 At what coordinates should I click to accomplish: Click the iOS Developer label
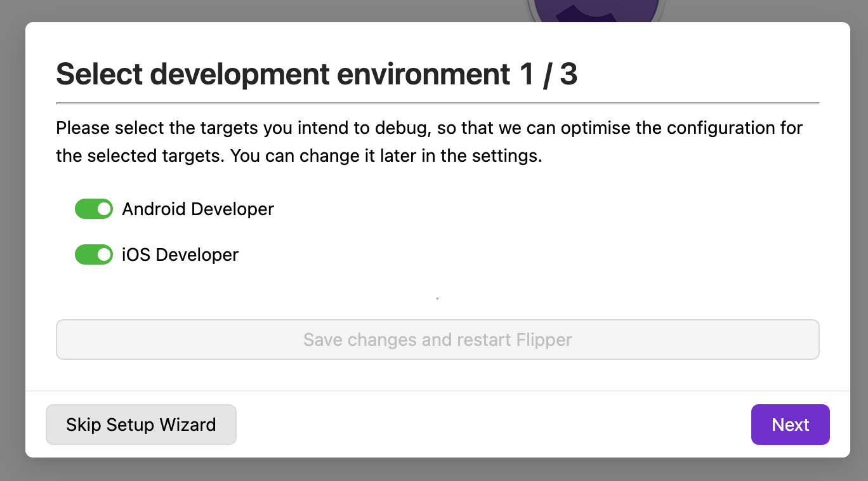(180, 255)
